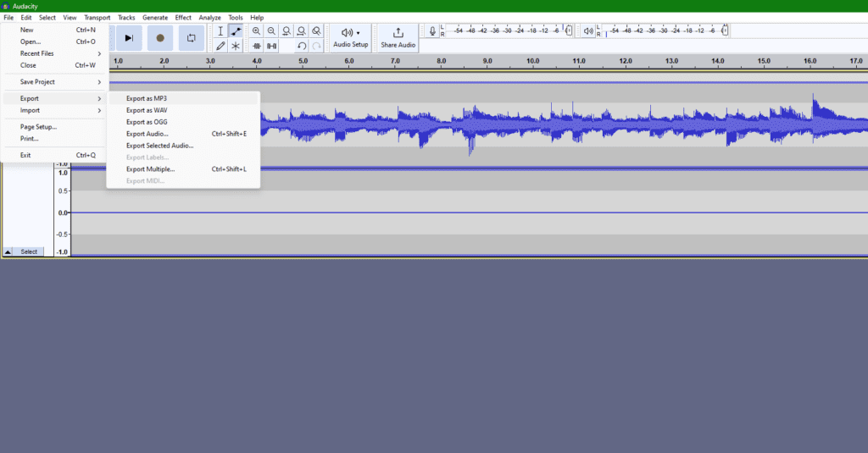Click the timeline ruler at 10.0
868x453 pixels.
point(532,61)
